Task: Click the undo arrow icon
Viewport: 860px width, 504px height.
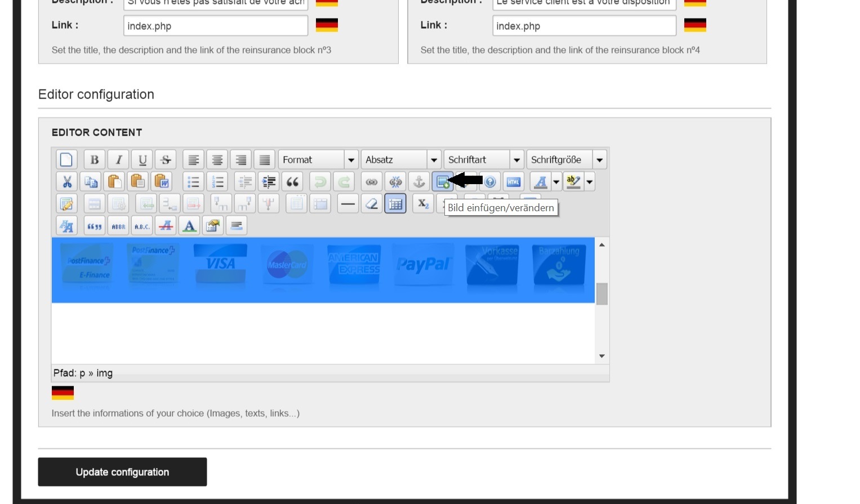Action: (320, 182)
